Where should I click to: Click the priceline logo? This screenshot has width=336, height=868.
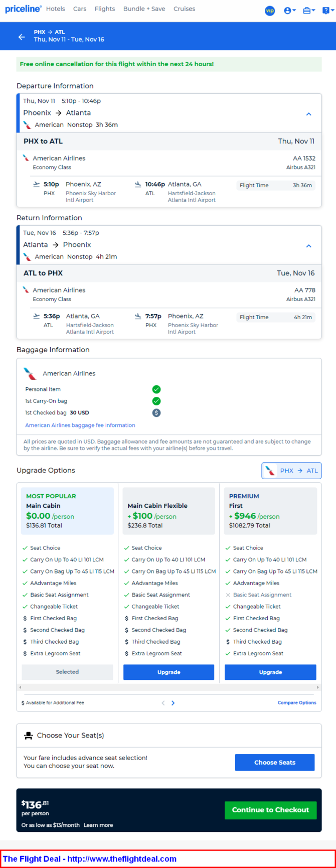(23, 9)
